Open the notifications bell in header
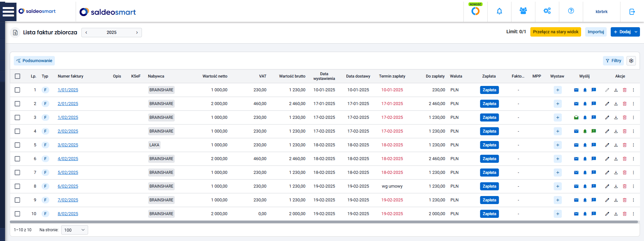This screenshot has width=644, height=241. (499, 11)
